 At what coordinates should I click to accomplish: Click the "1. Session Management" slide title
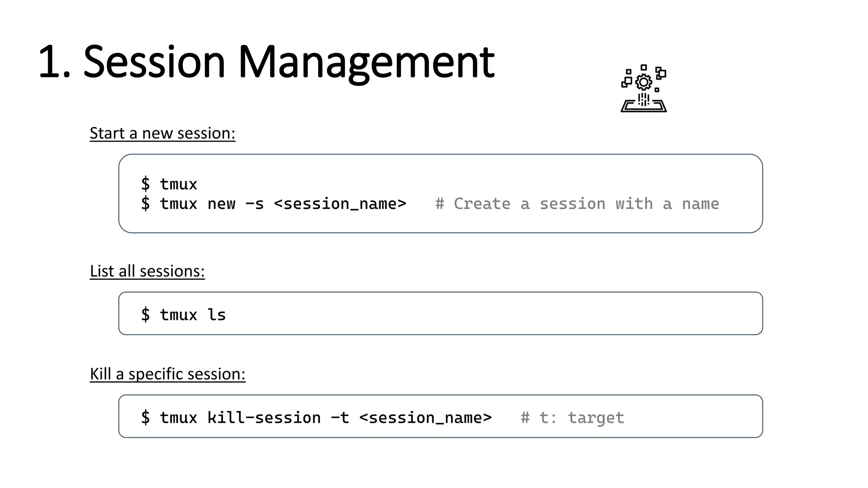pyautogui.click(x=266, y=62)
